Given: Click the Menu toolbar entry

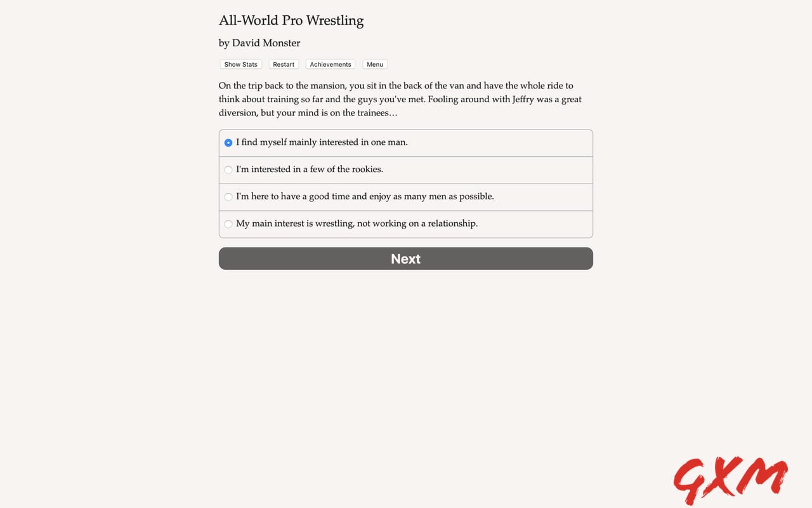Looking at the screenshot, I should pos(374,64).
